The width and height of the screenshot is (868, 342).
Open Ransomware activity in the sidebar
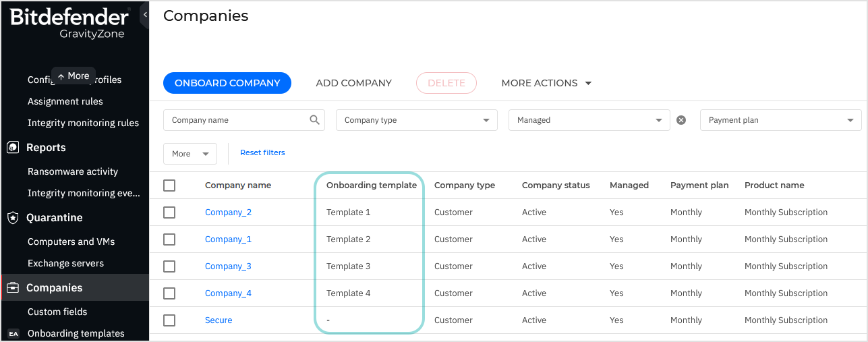pos(73,171)
